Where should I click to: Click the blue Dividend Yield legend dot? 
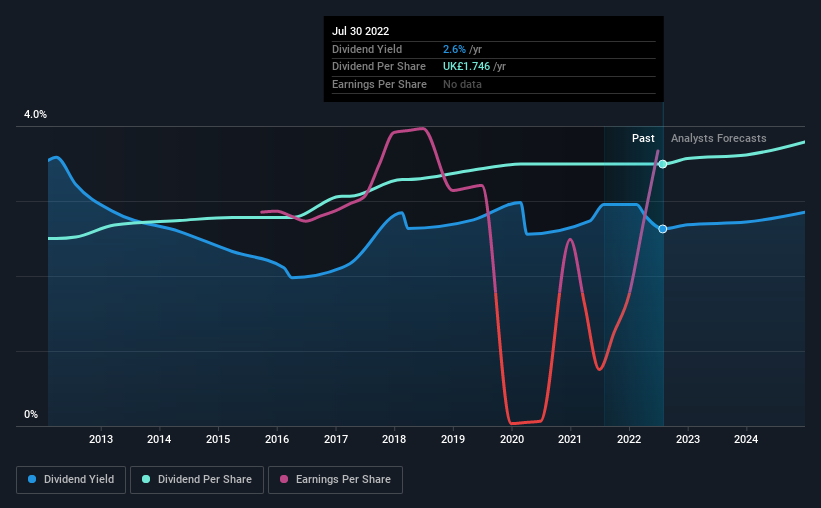pyautogui.click(x=32, y=479)
